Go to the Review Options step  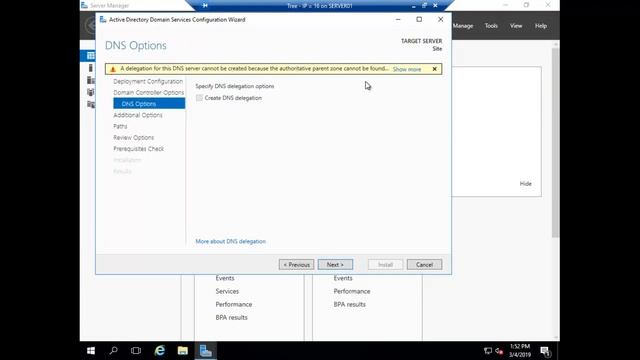(133, 138)
